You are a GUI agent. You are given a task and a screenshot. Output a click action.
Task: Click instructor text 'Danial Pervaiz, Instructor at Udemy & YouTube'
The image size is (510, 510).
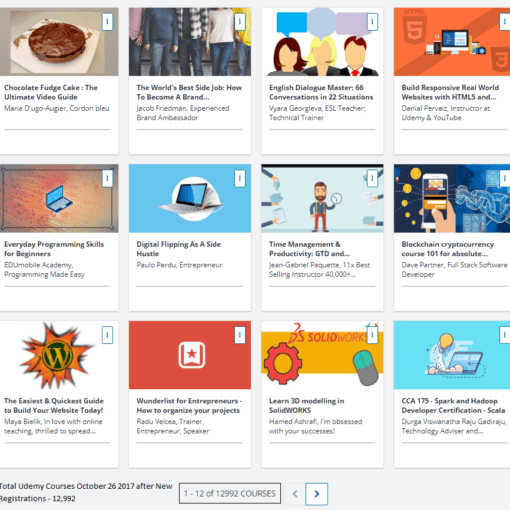click(446, 113)
